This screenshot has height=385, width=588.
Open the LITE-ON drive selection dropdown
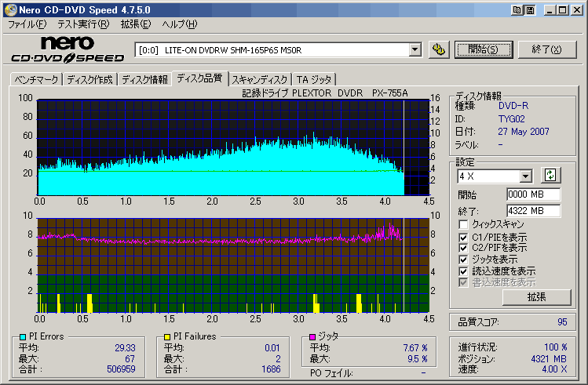pos(415,49)
